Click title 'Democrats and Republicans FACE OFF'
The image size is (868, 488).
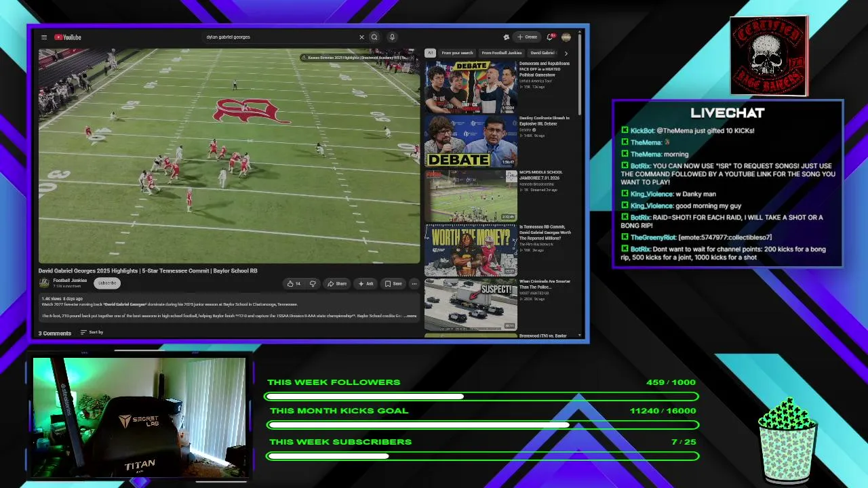545,69
